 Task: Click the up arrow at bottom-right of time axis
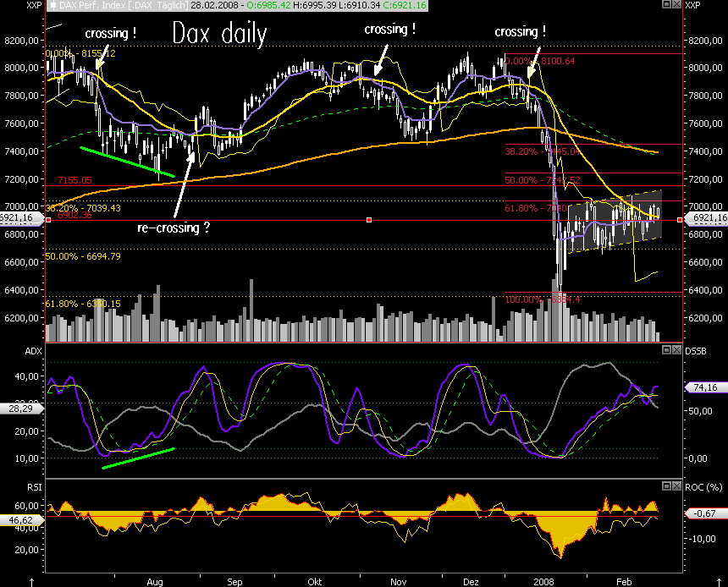click(720, 582)
